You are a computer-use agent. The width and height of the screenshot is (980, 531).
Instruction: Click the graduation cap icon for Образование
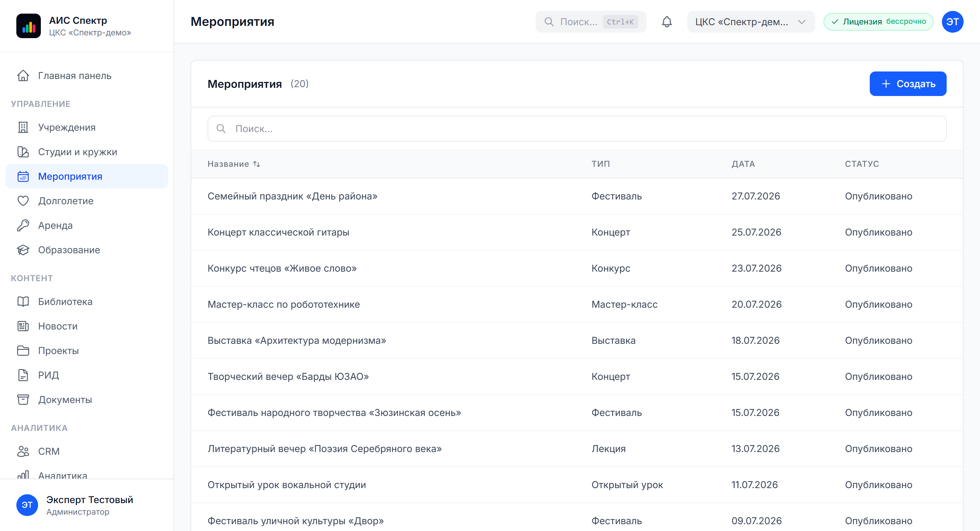(x=23, y=250)
